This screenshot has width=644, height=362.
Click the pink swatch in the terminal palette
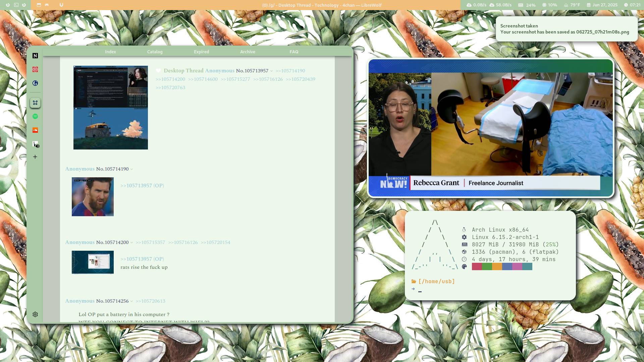[x=517, y=266]
